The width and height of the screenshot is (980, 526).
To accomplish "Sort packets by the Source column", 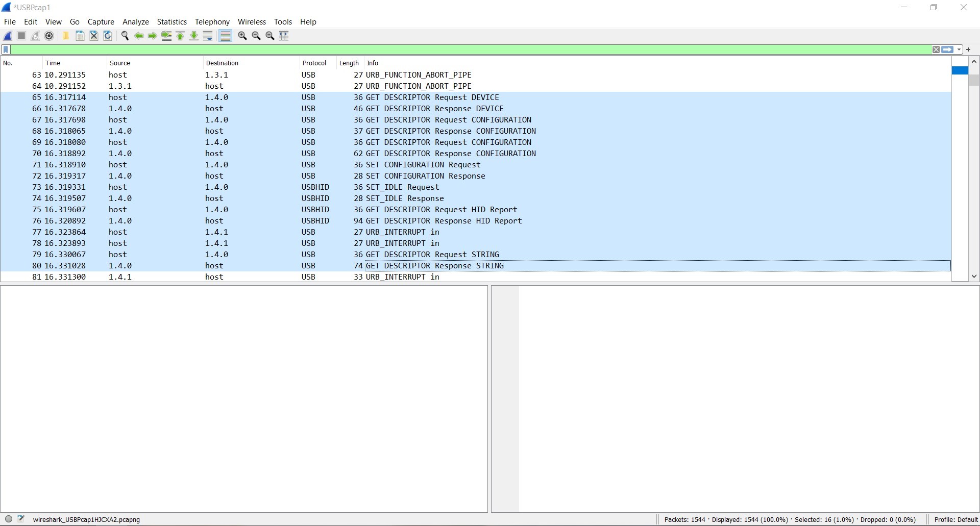I will point(155,63).
